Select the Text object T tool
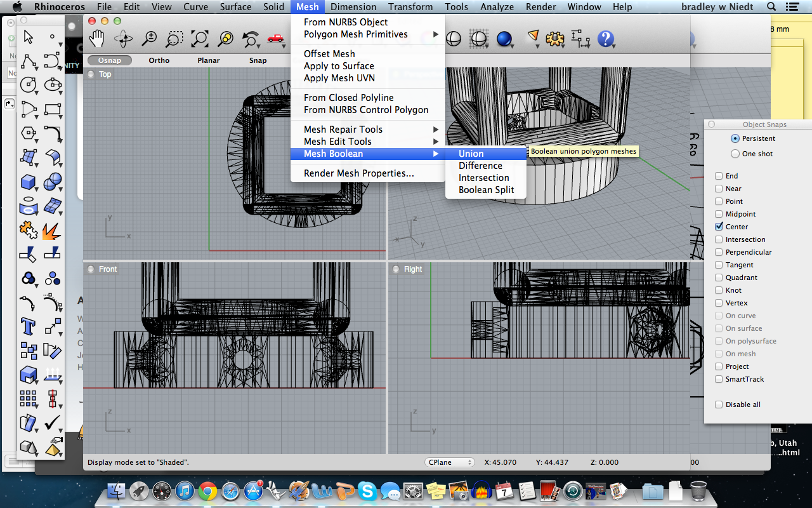Image resolution: width=812 pixels, height=508 pixels. [29, 326]
